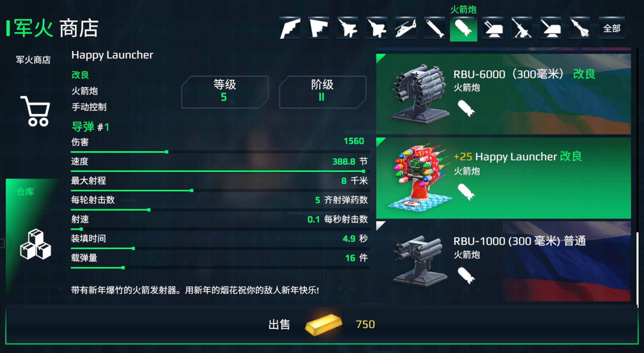Click the weapon list vertical scrollbar
644x353 pixels.
click(637, 269)
